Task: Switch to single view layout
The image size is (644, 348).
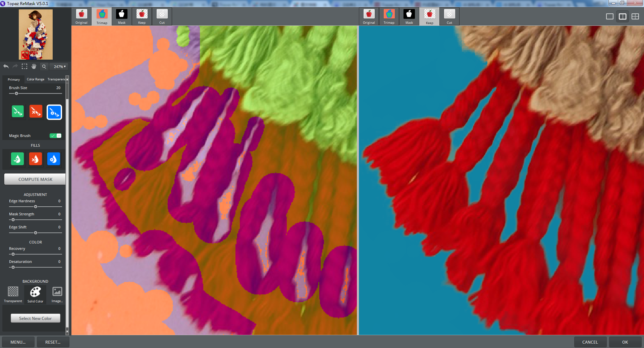Action: pyautogui.click(x=610, y=16)
